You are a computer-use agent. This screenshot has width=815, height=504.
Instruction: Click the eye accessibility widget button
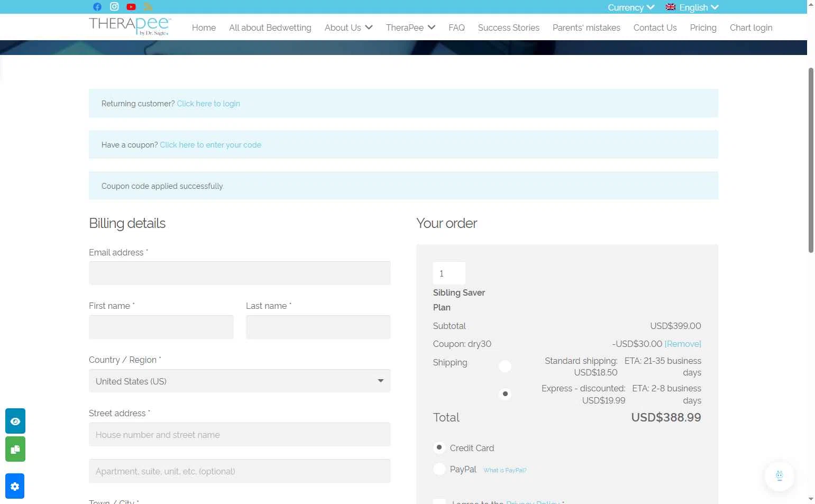(x=15, y=421)
